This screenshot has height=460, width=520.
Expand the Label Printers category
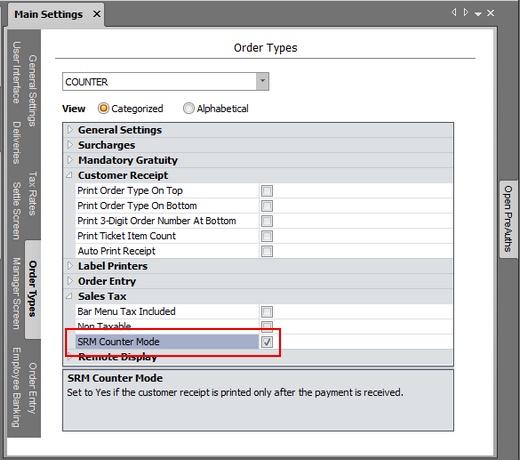click(70, 266)
